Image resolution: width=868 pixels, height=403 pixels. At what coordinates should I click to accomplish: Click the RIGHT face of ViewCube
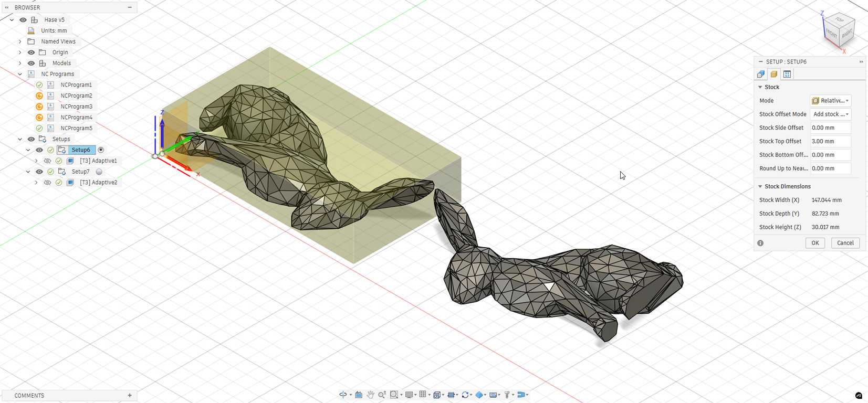(846, 35)
